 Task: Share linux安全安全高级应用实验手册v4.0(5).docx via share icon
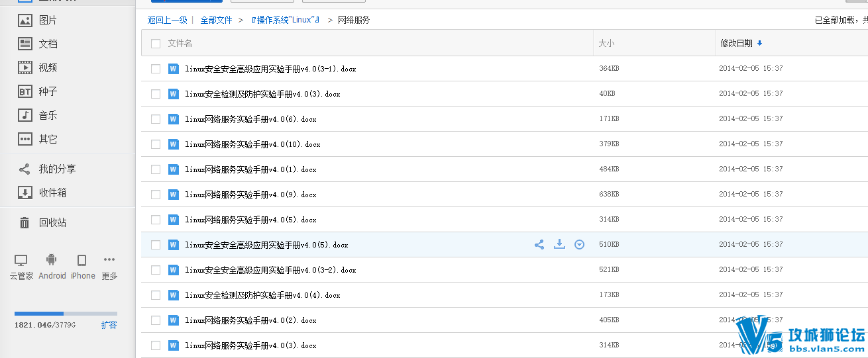tap(539, 245)
